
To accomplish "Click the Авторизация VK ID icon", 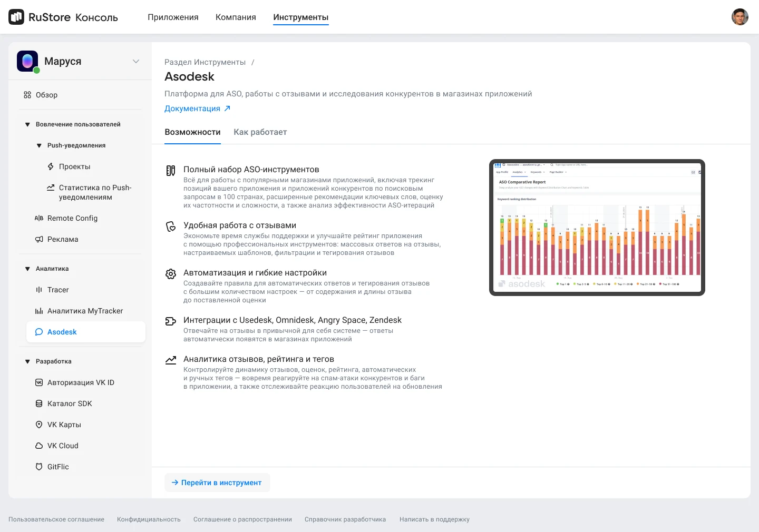I will pos(39,382).
